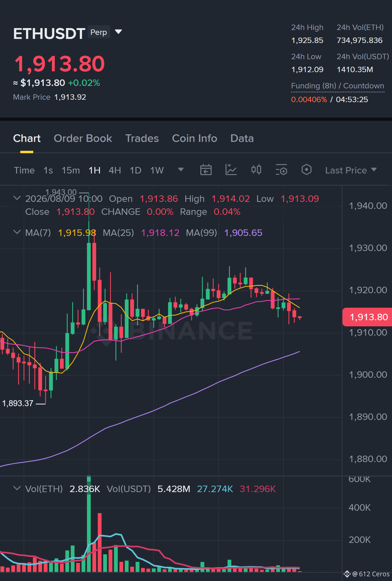This screenshot has height=581, width=392.
Task: Select the Time chart interval
Action: (x=24, y=170)
